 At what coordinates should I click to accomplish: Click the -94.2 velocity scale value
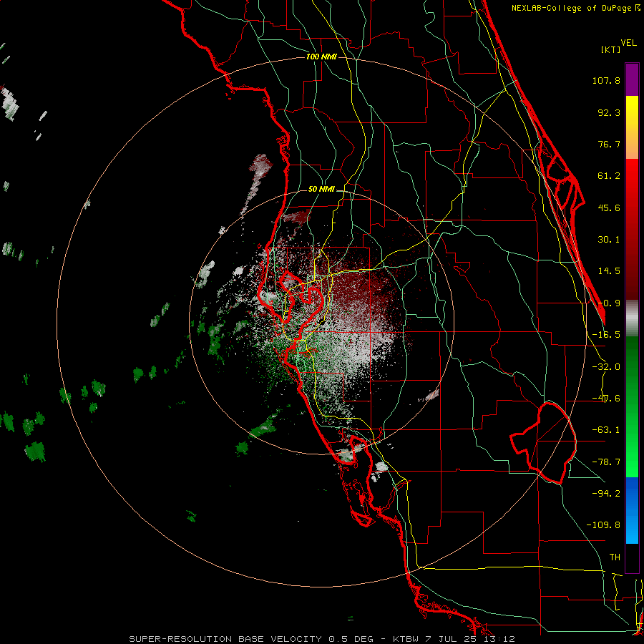click(606, 494)
